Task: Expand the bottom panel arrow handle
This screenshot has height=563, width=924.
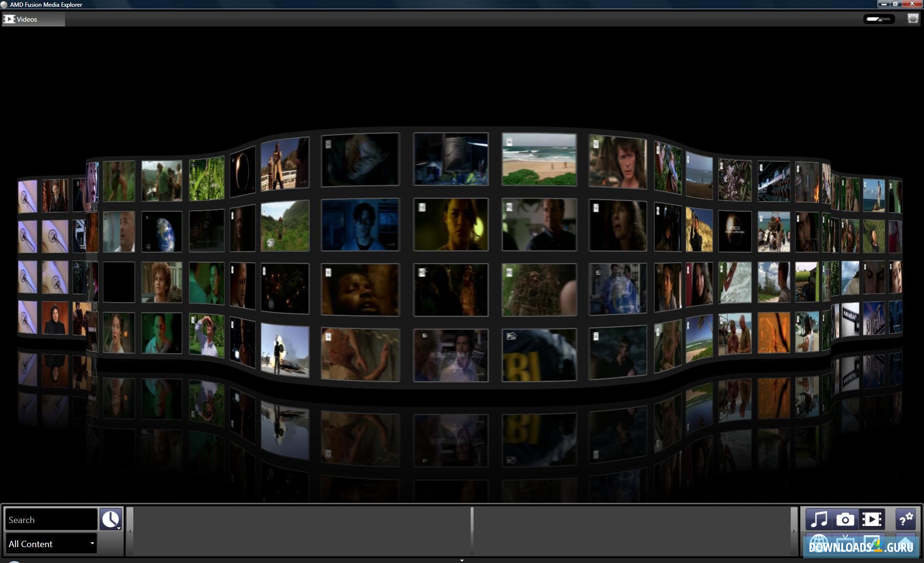Action: (x=462, y=560)
